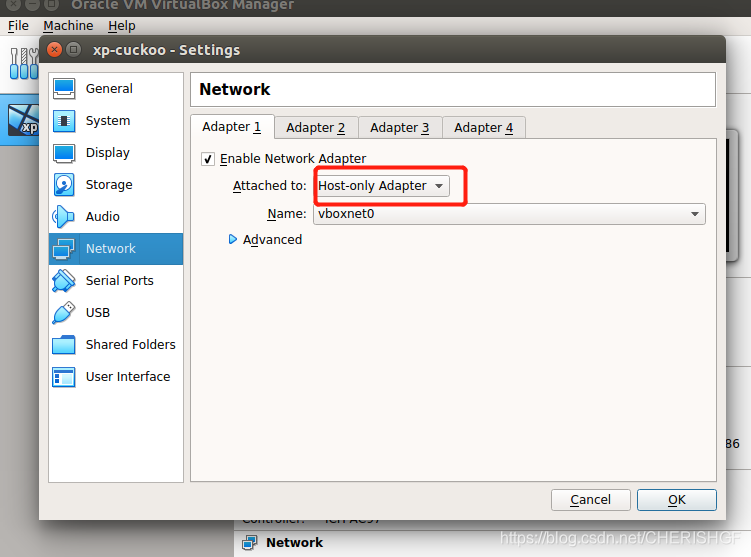Select Audio label in settings list
Viewport: 751px width, 557px height.
click(x=102, y=216)
